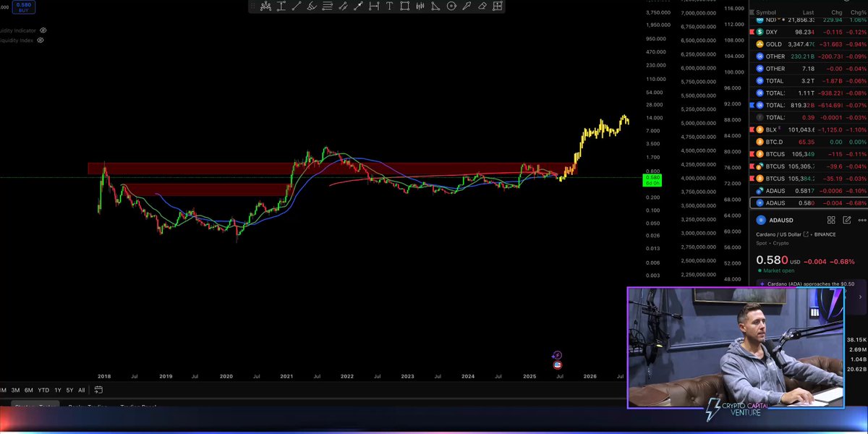Sort watchlist by Chg% column
868x434 pixels.
pos(859,12)
